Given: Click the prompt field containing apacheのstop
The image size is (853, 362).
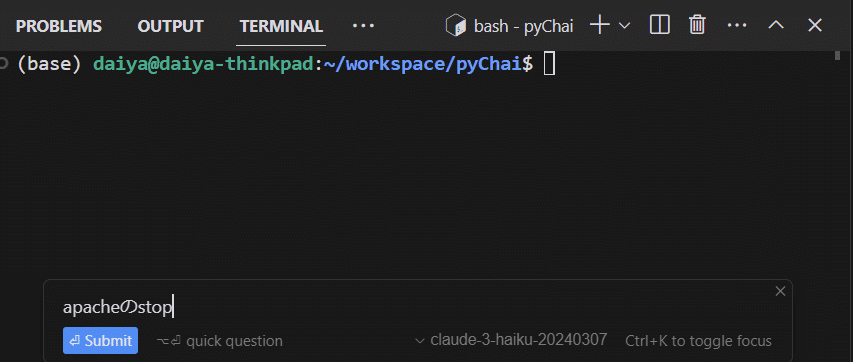Looking at the screenshot, I should (x=413, y=308).
